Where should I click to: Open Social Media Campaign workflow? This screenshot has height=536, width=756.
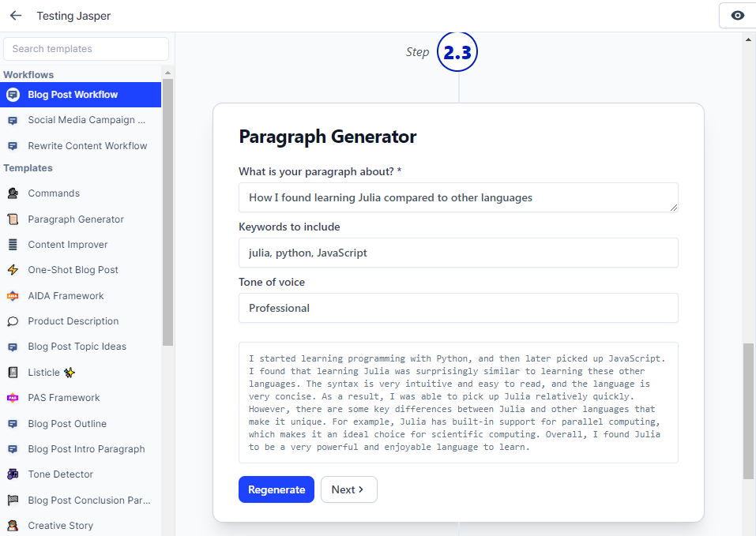coord(81,120)
